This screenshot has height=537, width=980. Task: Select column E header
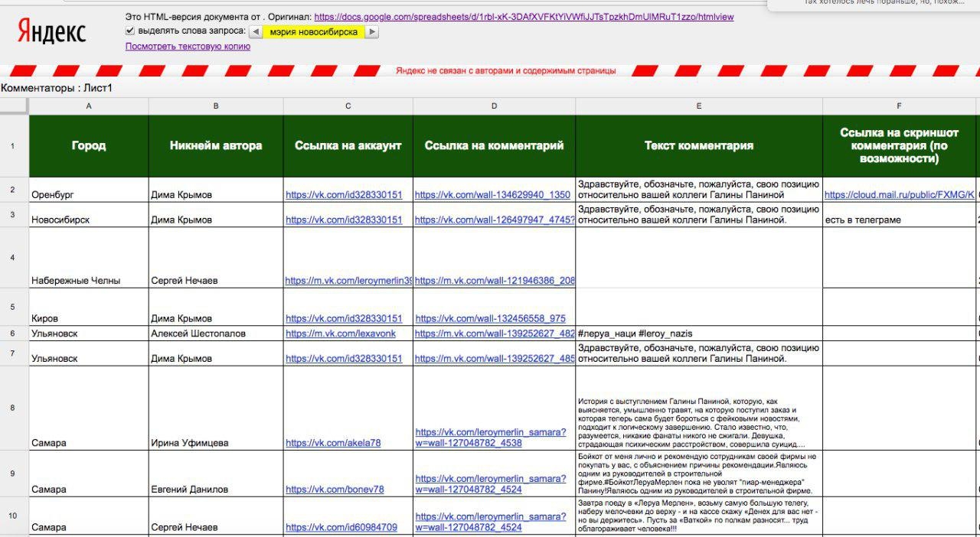tap(699, 106)
